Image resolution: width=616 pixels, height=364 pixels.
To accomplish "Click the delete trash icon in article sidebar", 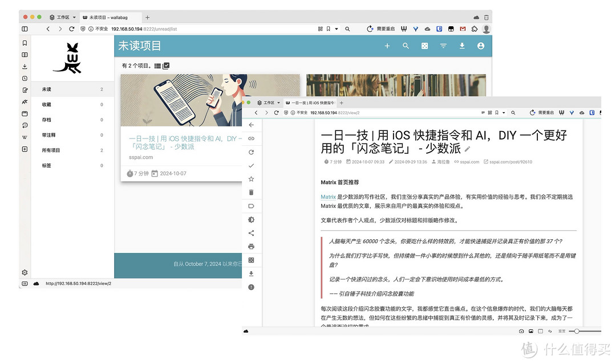I will tap(251, 193).
